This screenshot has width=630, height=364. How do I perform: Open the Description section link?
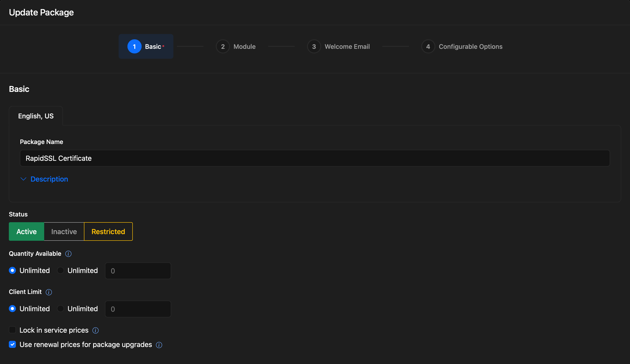49,179
